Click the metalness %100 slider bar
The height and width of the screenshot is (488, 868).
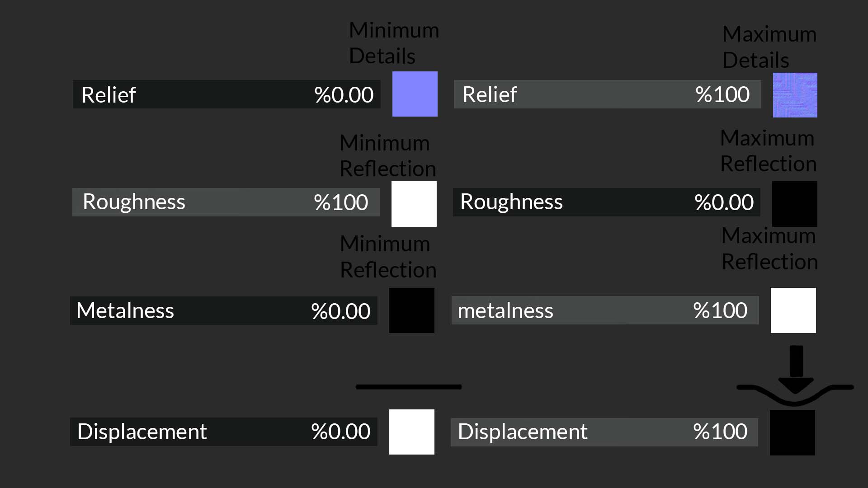[x=605, y=310]
